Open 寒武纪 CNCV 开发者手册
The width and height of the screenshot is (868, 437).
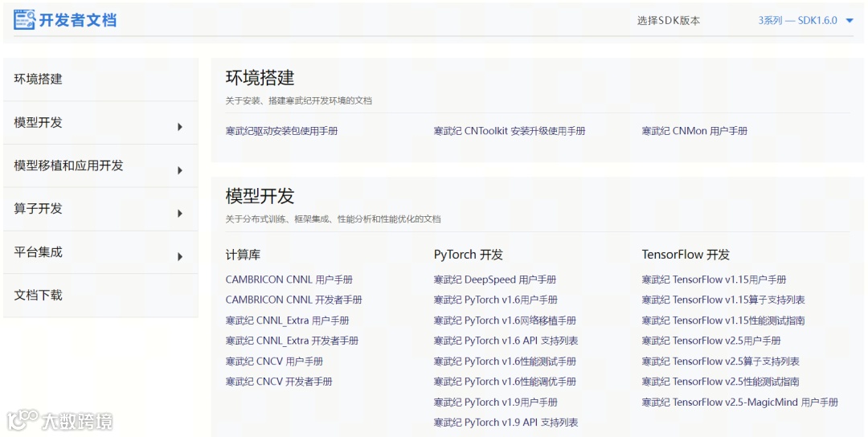tap(278, 382)
